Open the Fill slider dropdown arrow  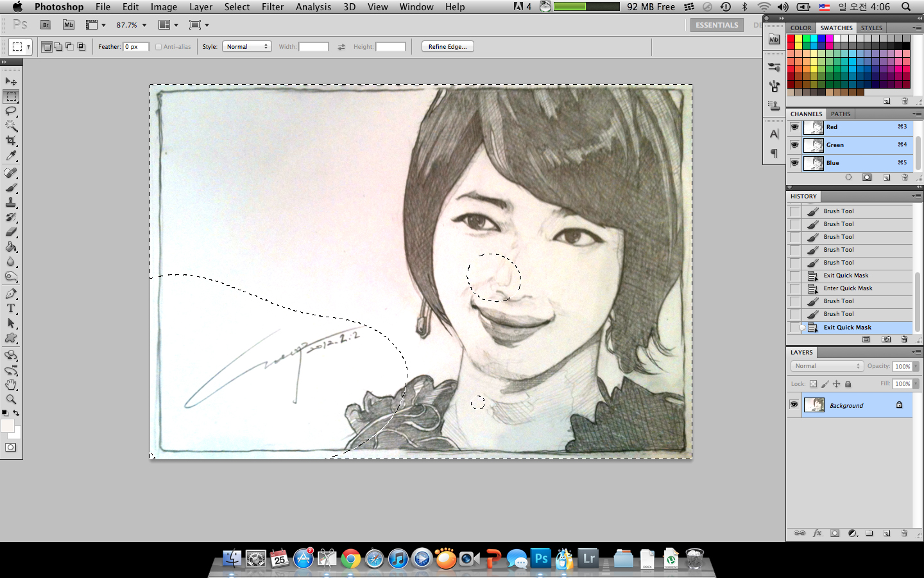tap(916, 384)
